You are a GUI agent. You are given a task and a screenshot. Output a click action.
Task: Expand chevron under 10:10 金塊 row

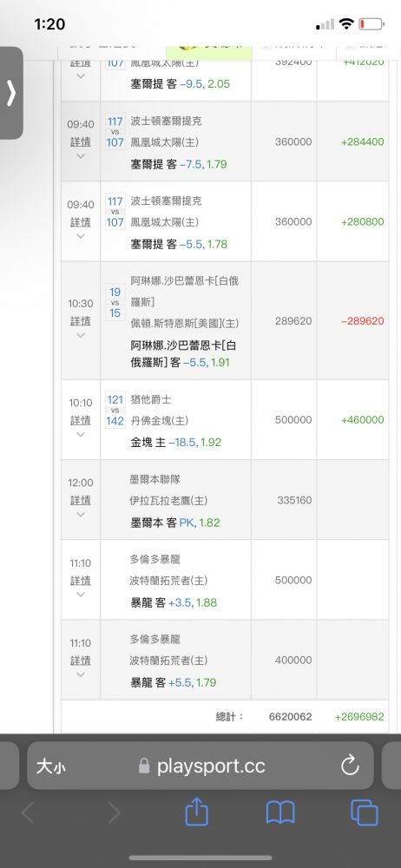[x=81, y=435]
